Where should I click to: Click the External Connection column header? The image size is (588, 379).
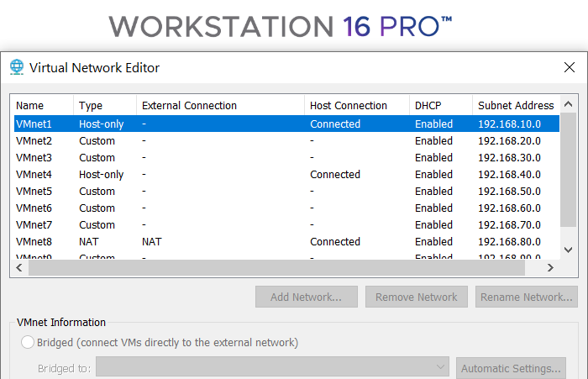[x=220, y=105]
